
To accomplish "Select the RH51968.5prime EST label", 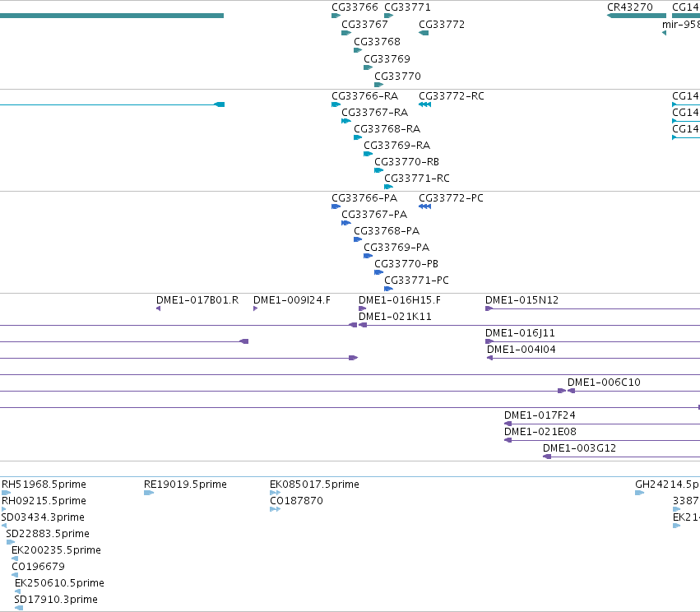I will (44, 484).
